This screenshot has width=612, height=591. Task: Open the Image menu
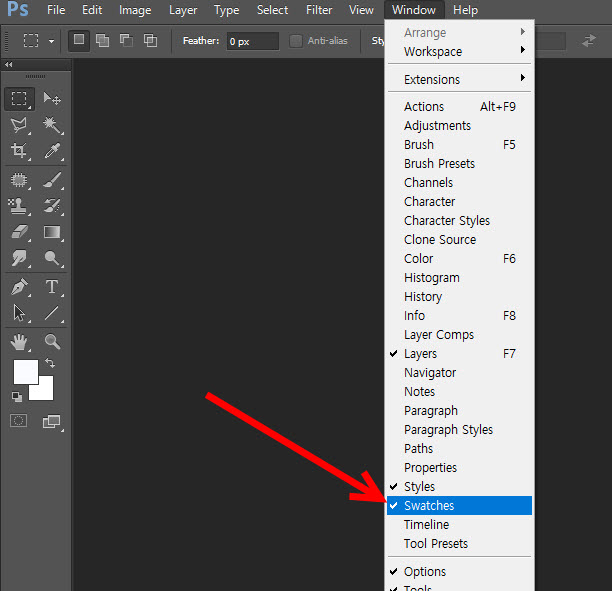[135, 10]
